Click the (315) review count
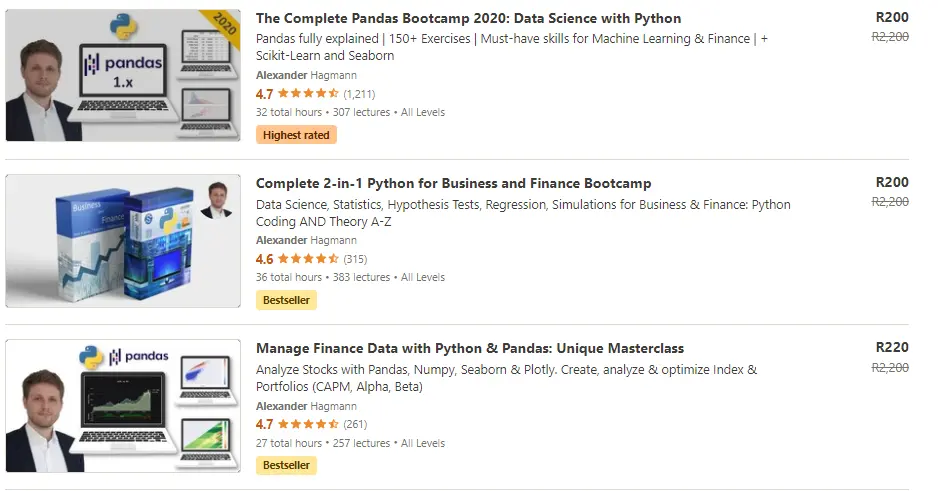This screenshot has width=938, height=491. point(355,259)
